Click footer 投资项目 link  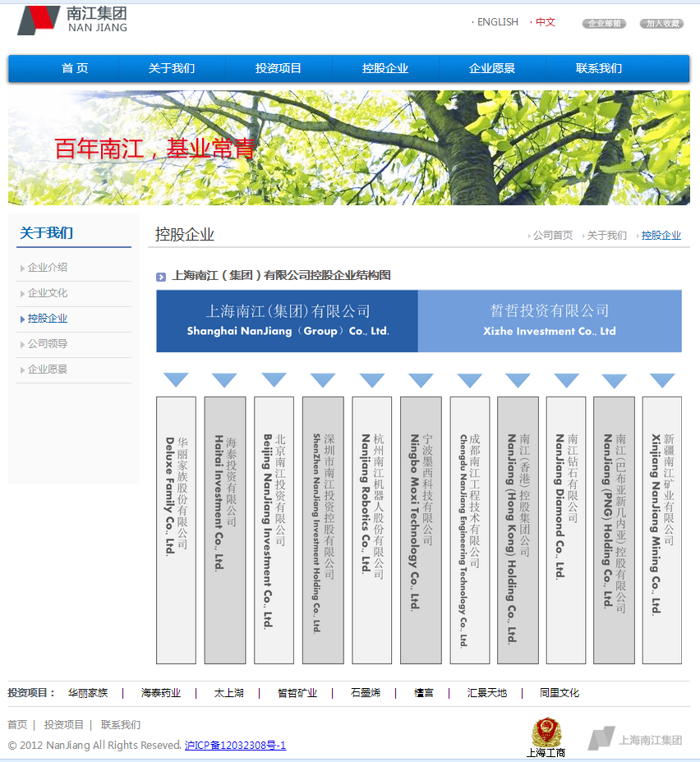click(x=64, y=724)
